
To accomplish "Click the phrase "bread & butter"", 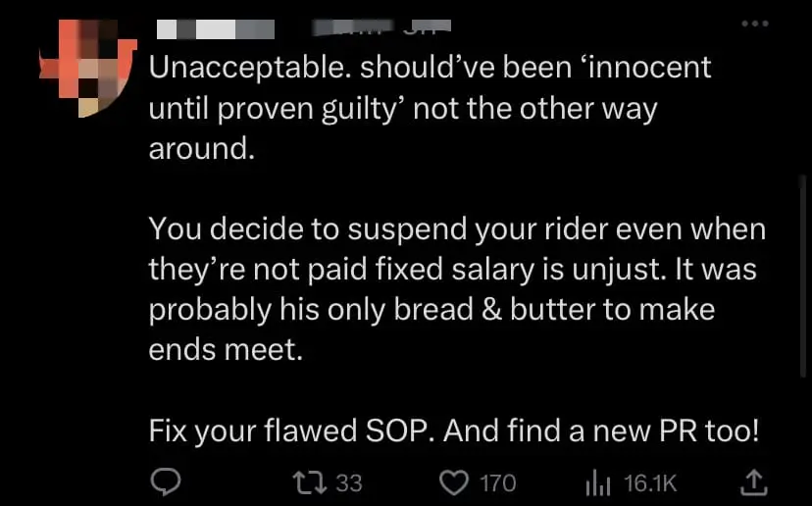I will coord(471,310).
